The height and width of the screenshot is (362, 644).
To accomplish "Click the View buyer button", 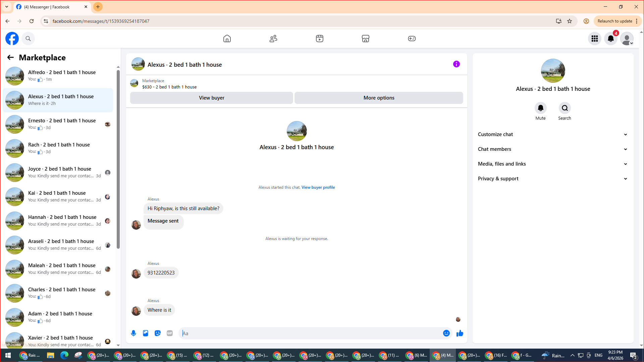I will 212,98.
